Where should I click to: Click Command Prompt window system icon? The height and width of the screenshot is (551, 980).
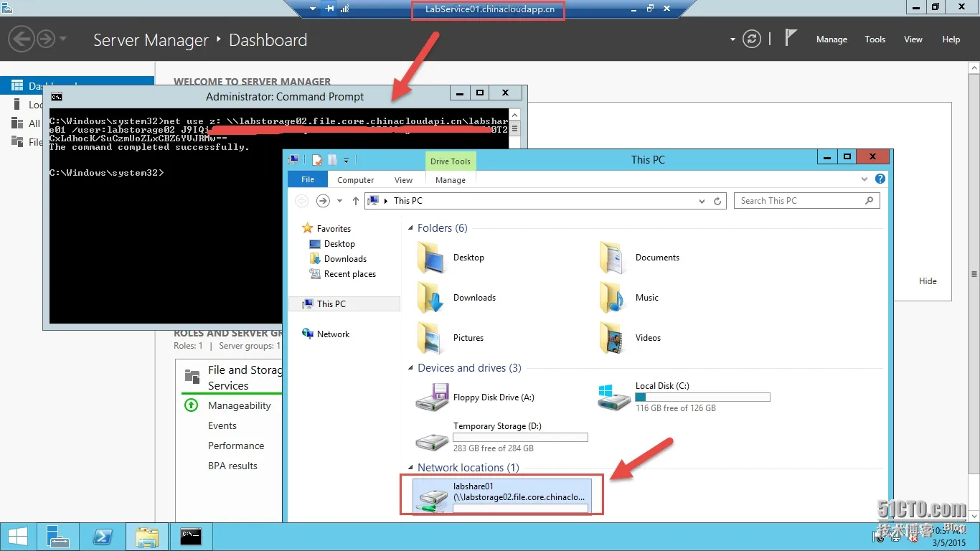[57, 96]
